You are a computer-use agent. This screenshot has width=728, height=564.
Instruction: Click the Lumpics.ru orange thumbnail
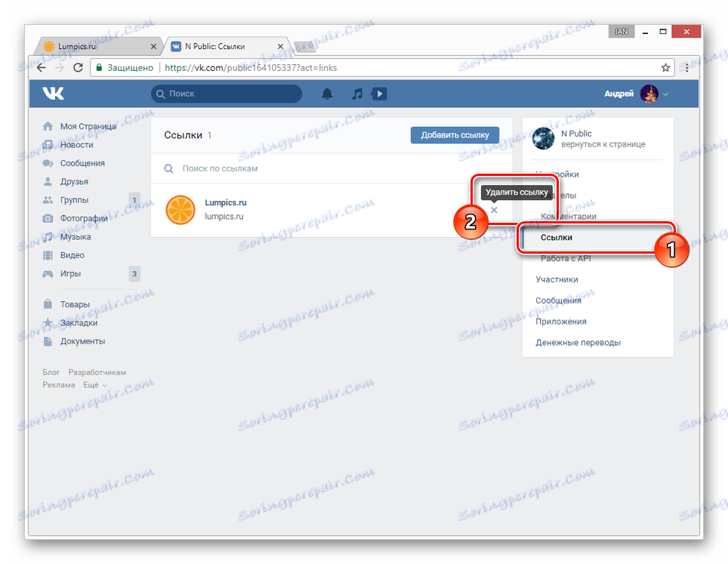click(x=180, y=210)
